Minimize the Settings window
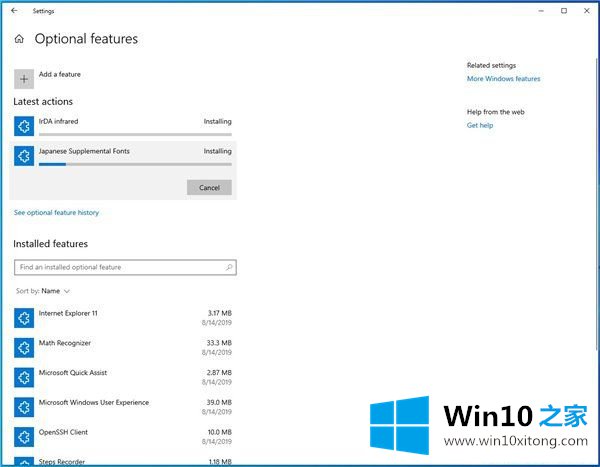The image size is (600, 467). point(541,11)
